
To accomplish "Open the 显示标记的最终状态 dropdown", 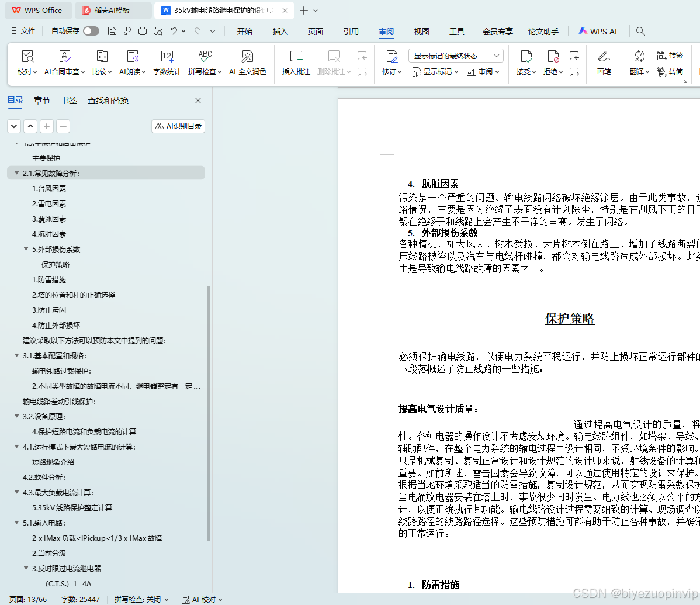I will [456, 56].
